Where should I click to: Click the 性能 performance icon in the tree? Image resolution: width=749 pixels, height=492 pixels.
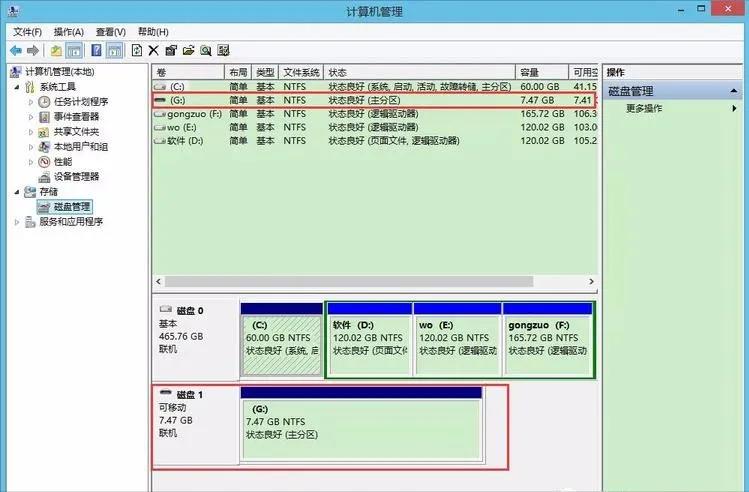(x=44, y=161)
